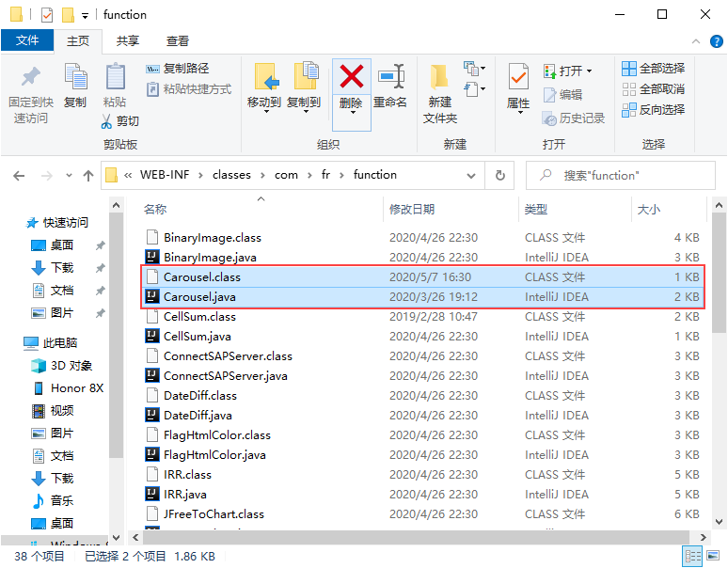
Task: Click the 复制 (Copy) ribbon icon
Action: (75, 76)
